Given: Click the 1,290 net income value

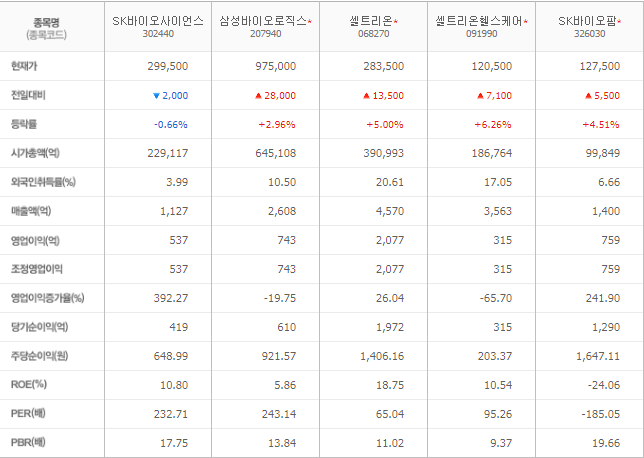Looking at the screenshot, I should pyautogui.click(x=606, y=327).
